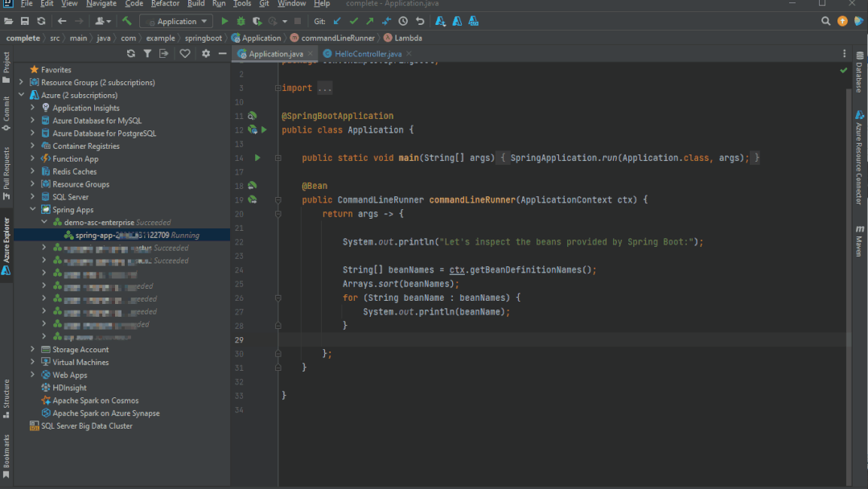Open the Git Show History clock icon

coord(403,21)
